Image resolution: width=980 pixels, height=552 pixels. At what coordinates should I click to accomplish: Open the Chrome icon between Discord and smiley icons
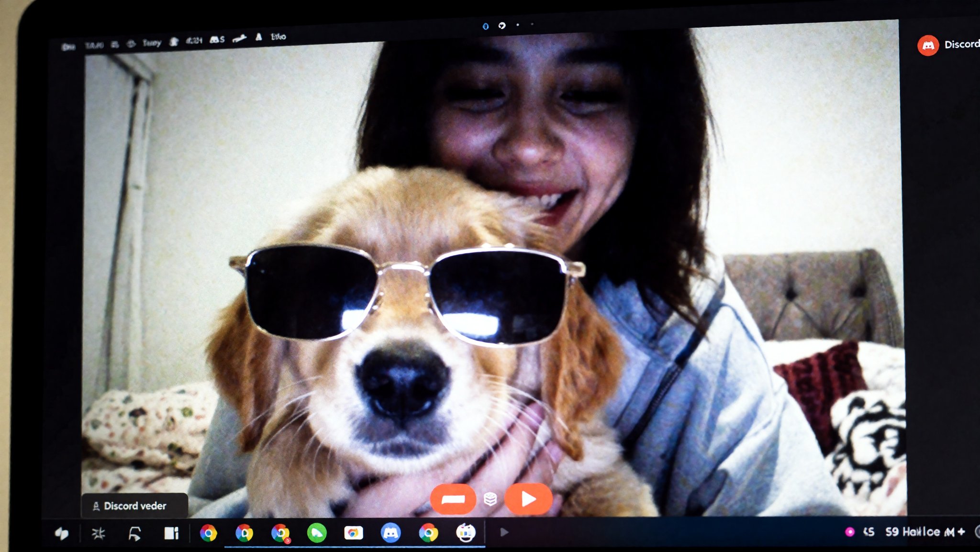coord(428,532)
